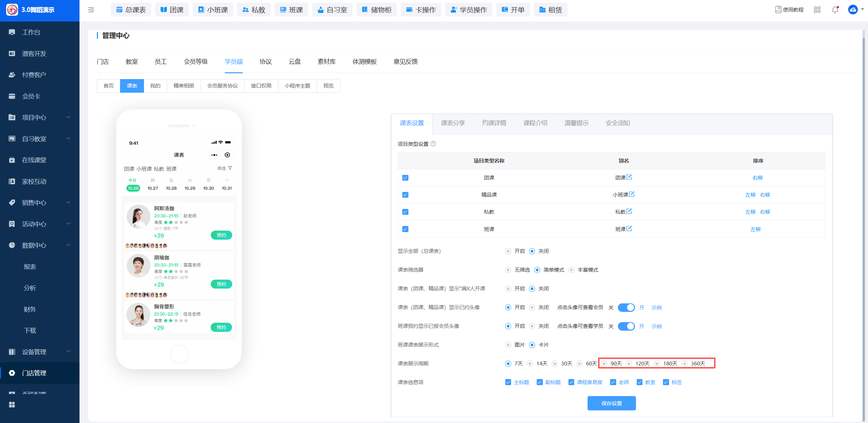Click 保存设置 button
868x423 pixels.
pyautogui.click(x=611, y=403)
